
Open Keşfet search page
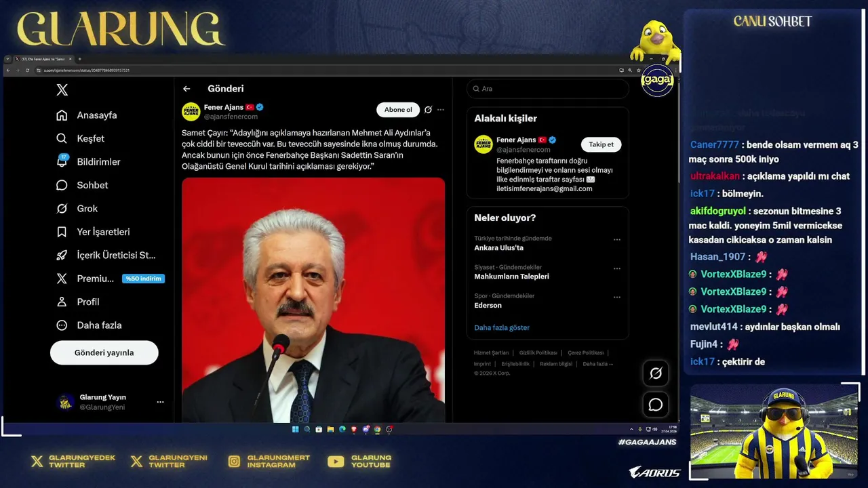coord(81,138)
